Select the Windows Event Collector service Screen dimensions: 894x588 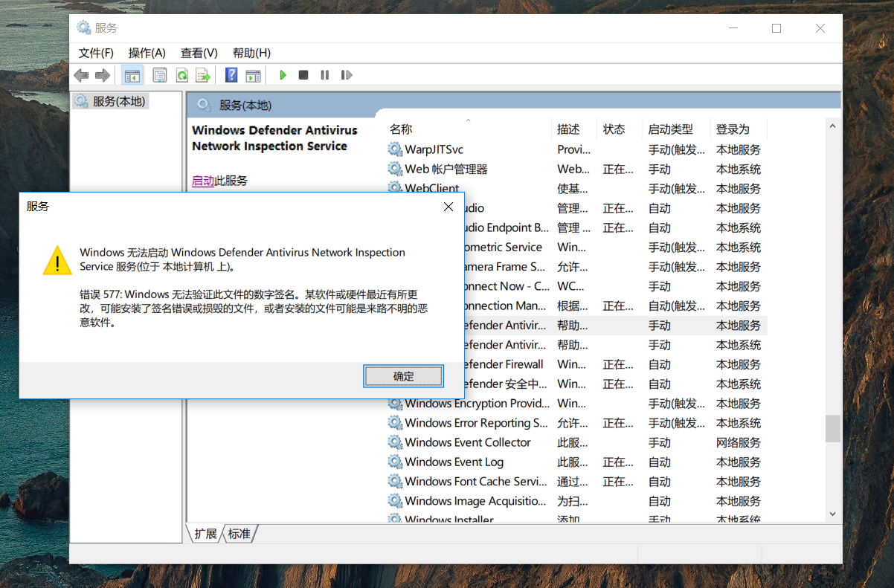576,442
